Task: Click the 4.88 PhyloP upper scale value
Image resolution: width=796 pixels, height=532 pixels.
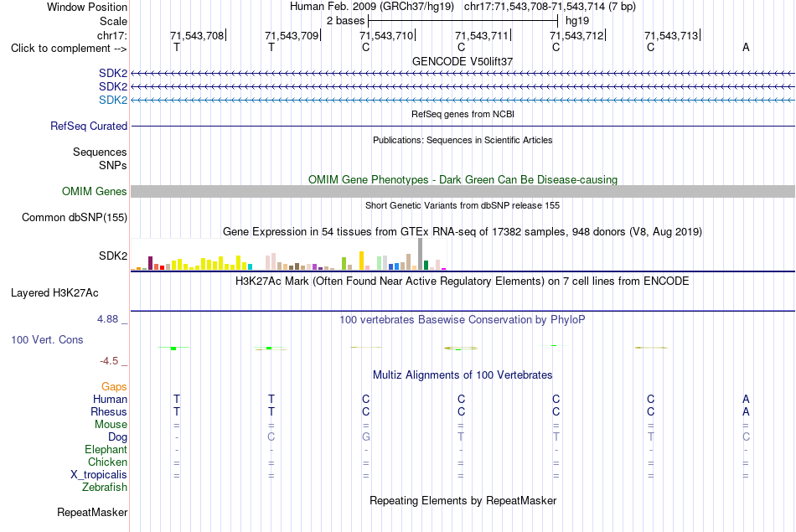Action: 107,319
